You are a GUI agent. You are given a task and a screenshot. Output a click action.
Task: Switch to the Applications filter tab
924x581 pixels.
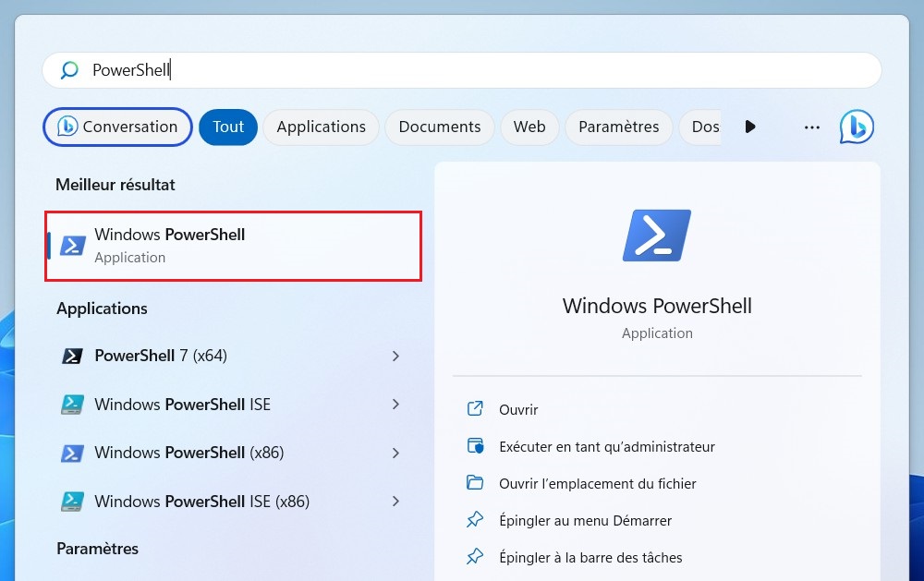click(x=322, y=127)
